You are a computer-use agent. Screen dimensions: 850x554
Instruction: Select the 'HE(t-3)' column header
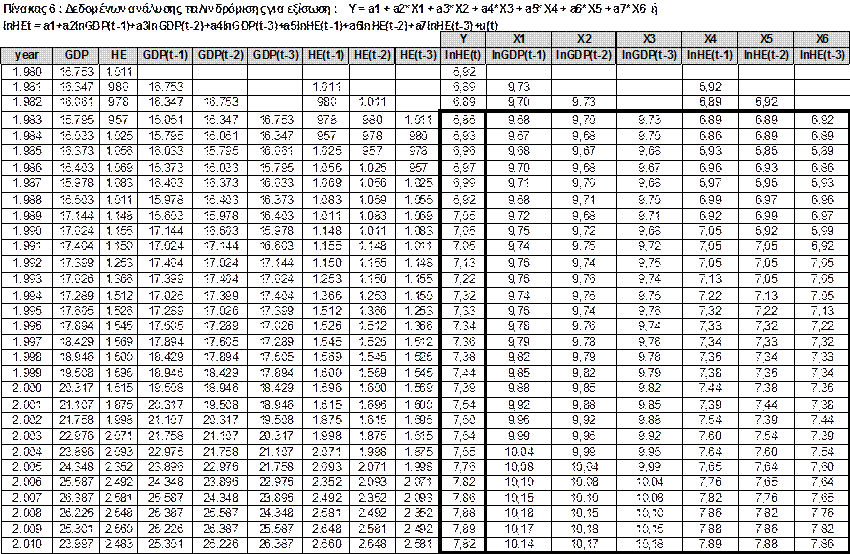tap(417, 55)
